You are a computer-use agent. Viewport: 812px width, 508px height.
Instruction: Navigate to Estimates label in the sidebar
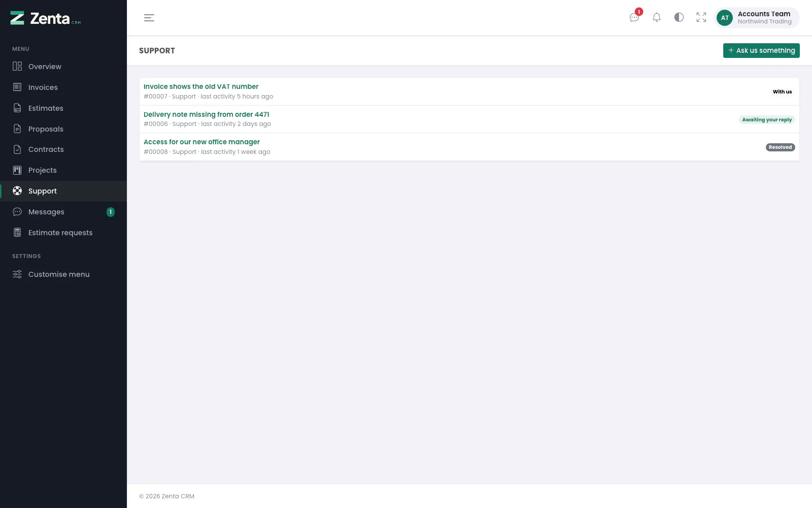[x=46, y=108]
